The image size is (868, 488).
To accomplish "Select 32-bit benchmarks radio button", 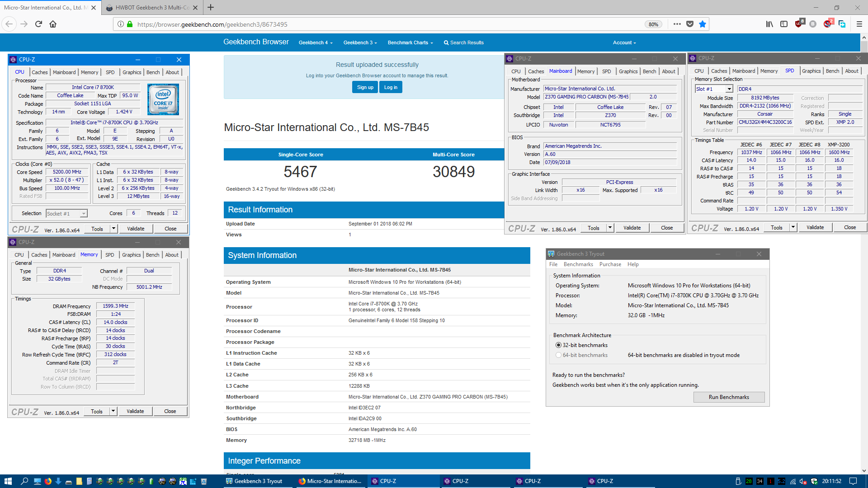I will point(558,345).
